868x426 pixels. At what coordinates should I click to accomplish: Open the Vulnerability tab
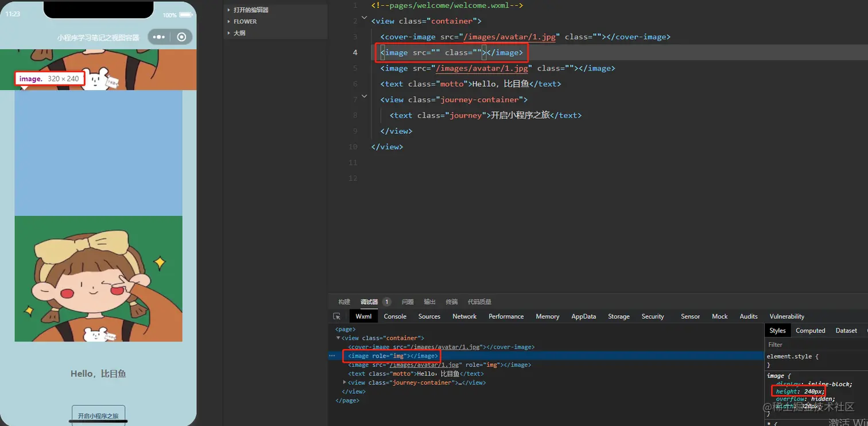click(787, 316)
